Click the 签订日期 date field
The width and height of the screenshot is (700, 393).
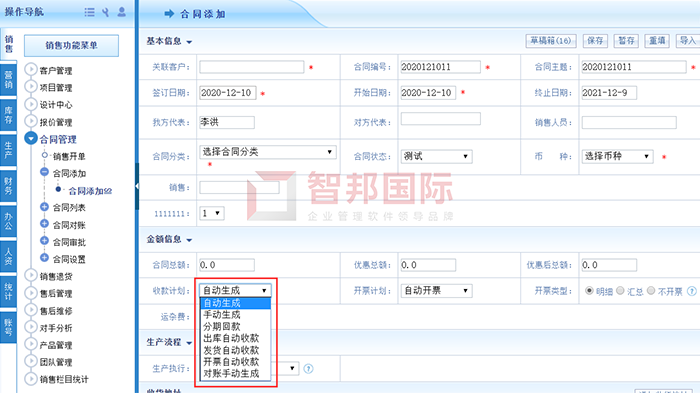tap(228, 93)
